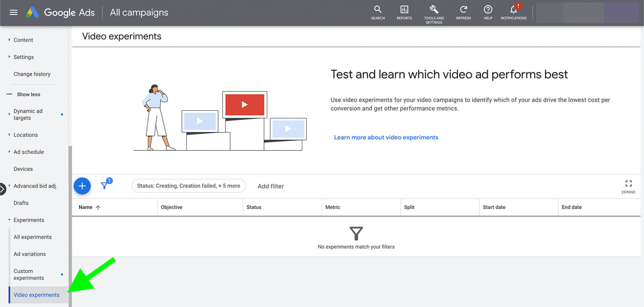
Task: Click the side panel collapse arrow
Action: click(3, 189)
